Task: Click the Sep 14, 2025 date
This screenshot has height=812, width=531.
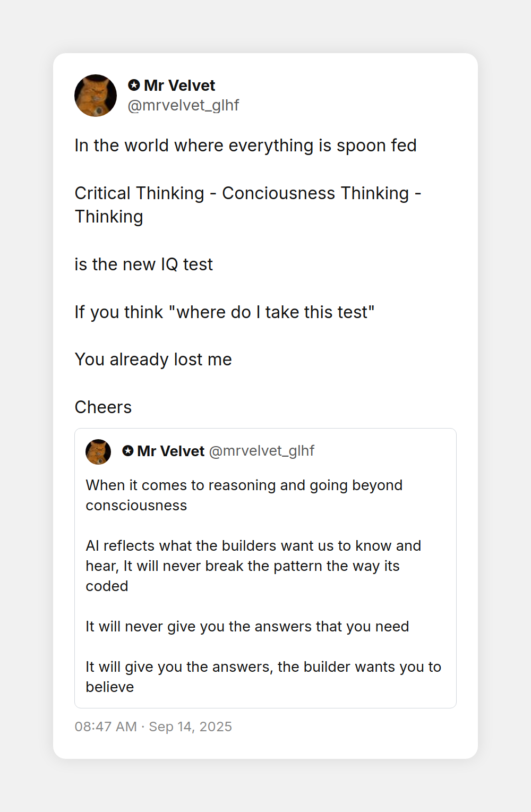Action: [x=190, y=726]
